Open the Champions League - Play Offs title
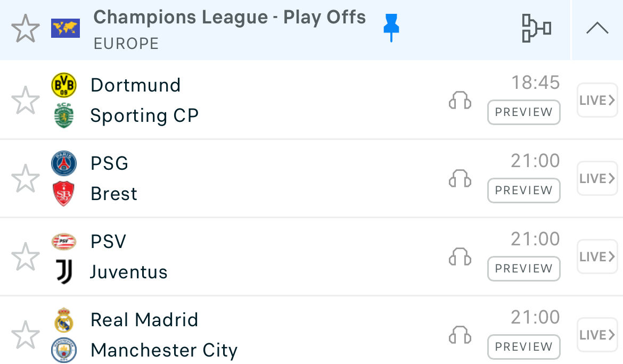 pyautogui.click(x=229, y=18)
